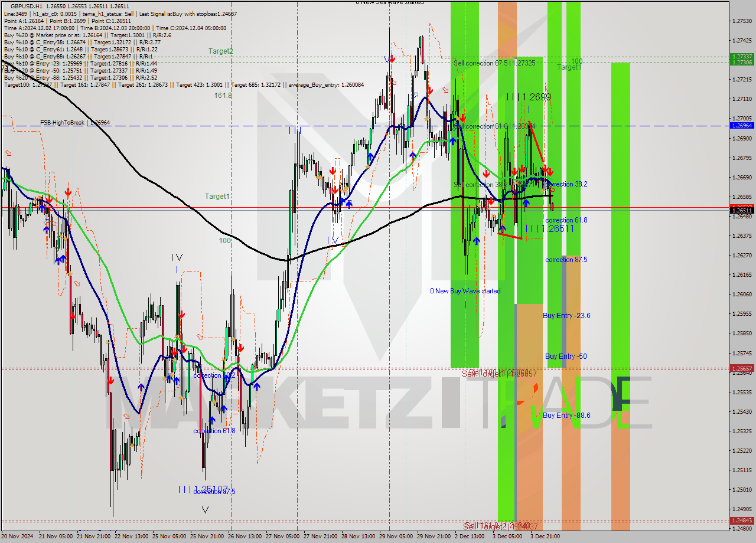Select the '2 Dec 13:00' time label

click(470, 537)
